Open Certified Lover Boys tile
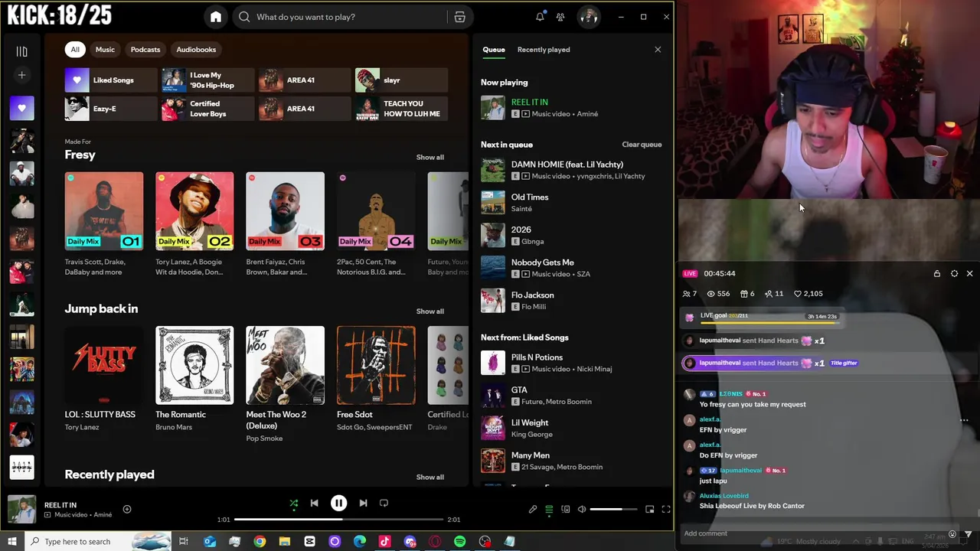Viewport: 980px width, 551px height. click(207, 109)
